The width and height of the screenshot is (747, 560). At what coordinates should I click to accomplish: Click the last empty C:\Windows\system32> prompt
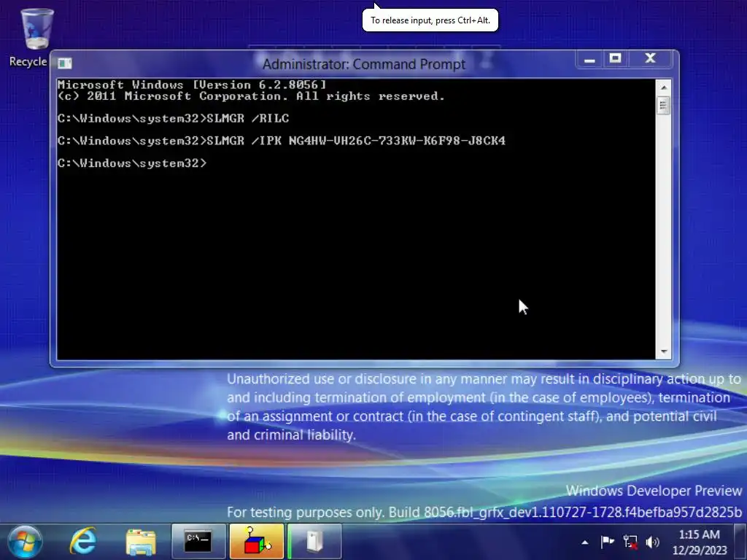(x=132, y=163)
